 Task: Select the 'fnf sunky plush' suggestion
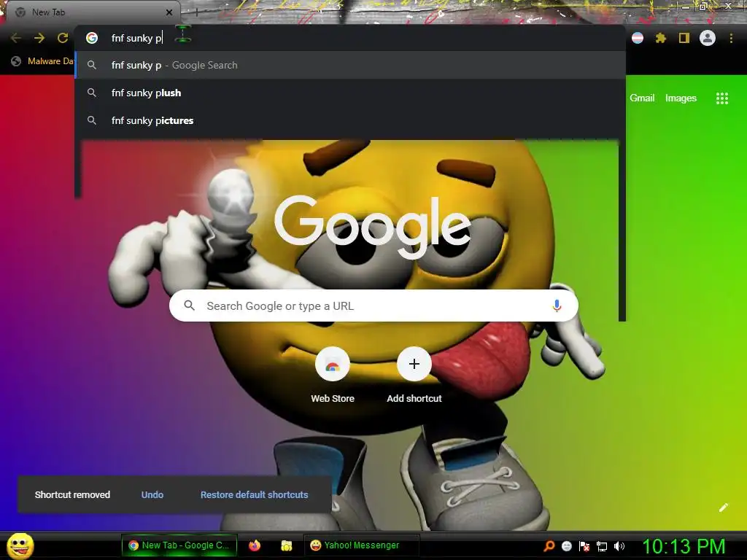[350, 93]
